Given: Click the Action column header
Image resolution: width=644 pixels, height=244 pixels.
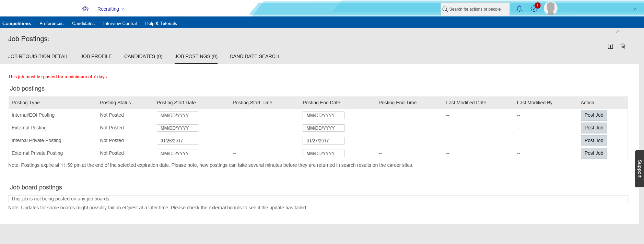Looking at the screenshot, I should click(x=587, y=103).
